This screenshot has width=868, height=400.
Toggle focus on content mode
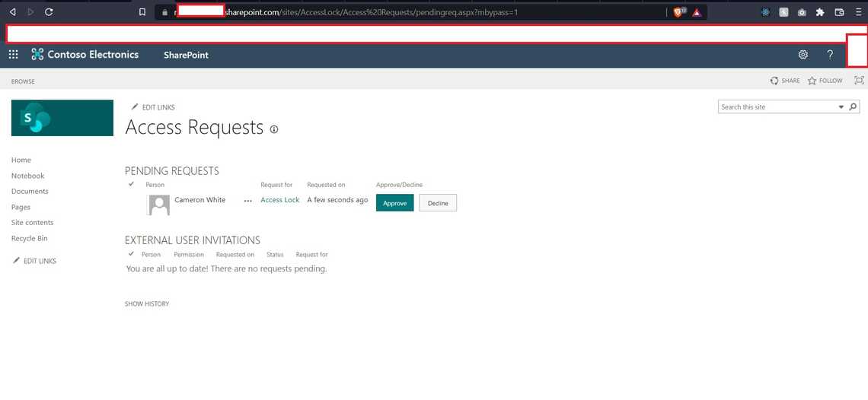[859, 80]
